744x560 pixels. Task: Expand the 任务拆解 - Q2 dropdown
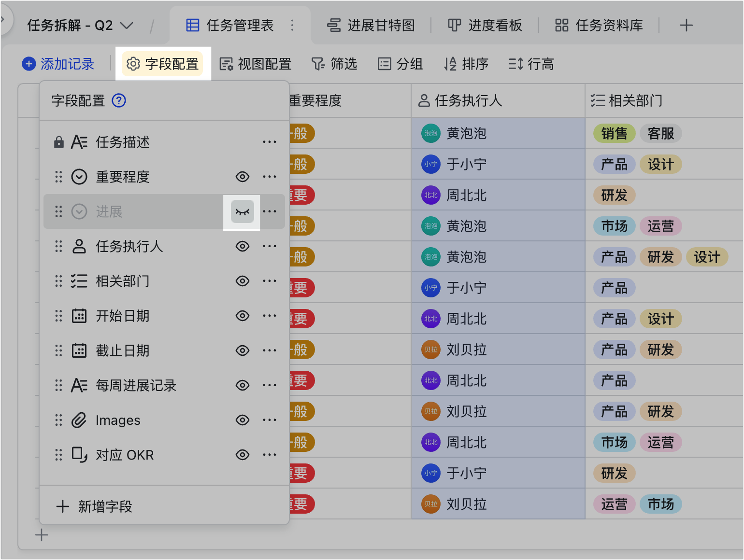pyautogui.click(x=127, y=26)
